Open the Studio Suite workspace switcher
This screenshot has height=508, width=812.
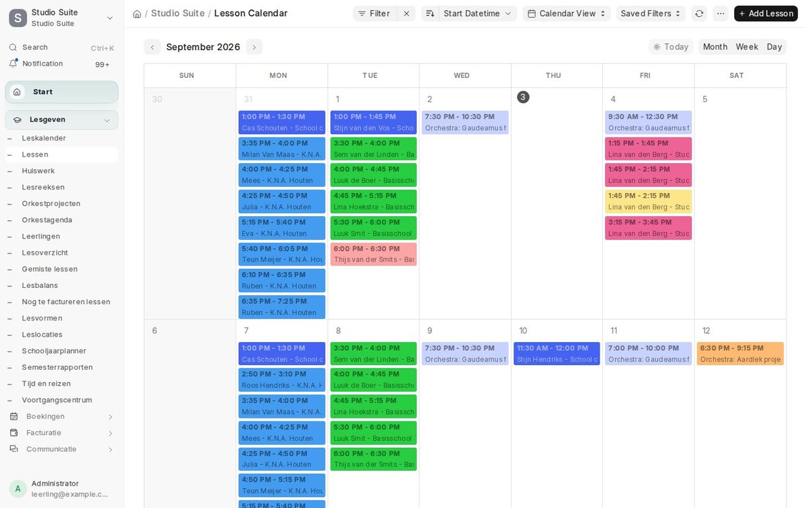(x=62, y=18)
